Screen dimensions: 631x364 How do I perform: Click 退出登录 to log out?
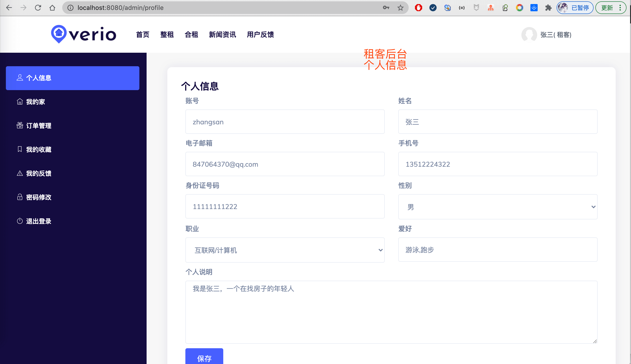pyautogui.click(x=39, y=221)
